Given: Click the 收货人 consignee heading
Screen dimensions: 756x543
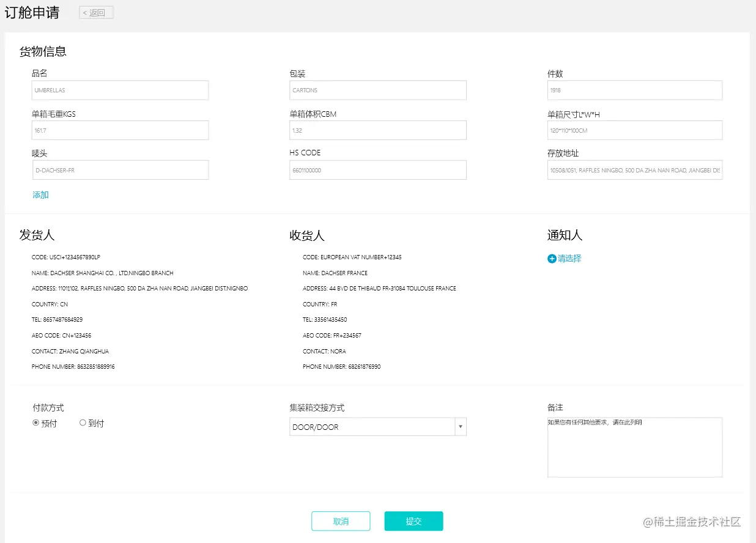Looking at the screenshot, I should pos(307,235).
